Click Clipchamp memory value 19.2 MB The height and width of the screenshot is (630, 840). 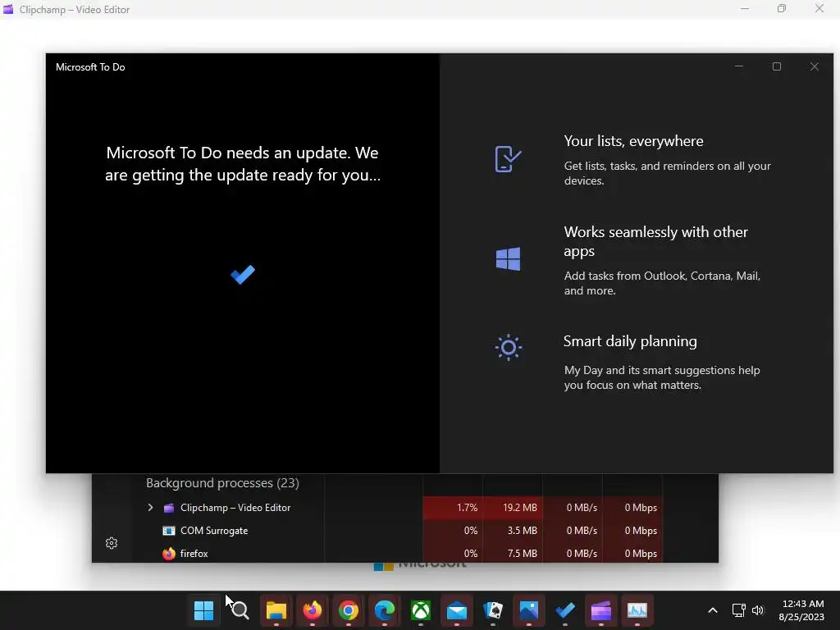(519, 507)
